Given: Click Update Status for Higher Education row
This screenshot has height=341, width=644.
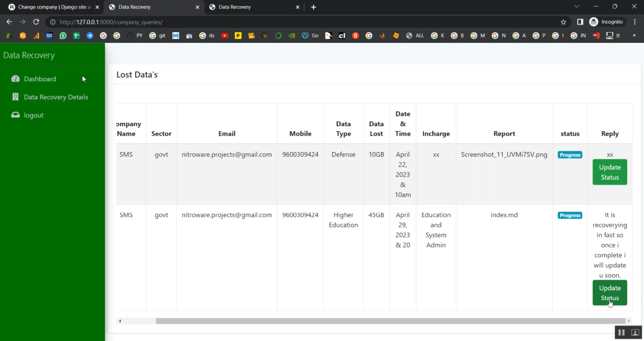Looking at the screenshot, I should (610, 293).
